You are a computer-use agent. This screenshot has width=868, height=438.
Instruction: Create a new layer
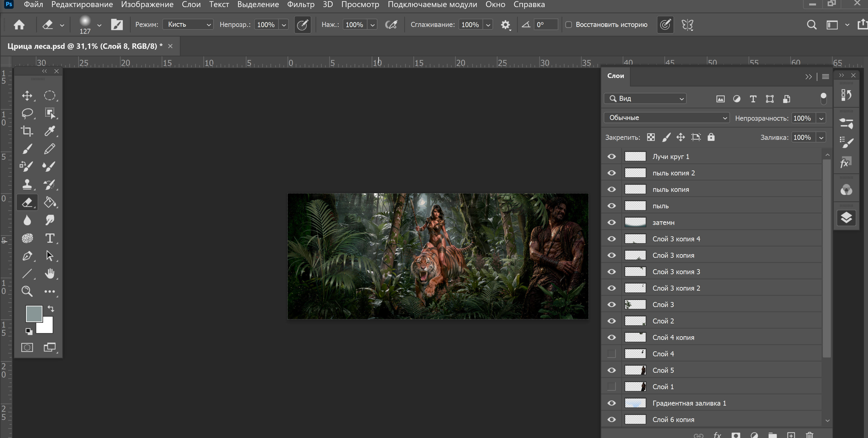tap(791, 435)
